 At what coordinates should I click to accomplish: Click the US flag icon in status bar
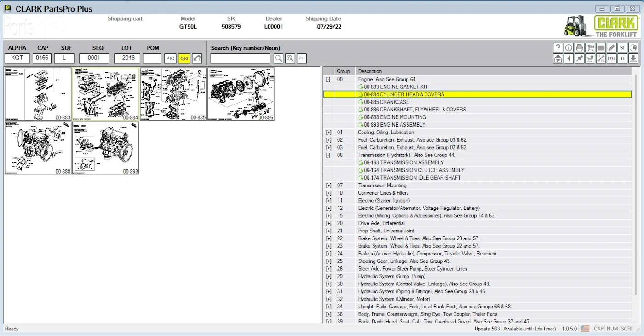[x=585, y=329]
